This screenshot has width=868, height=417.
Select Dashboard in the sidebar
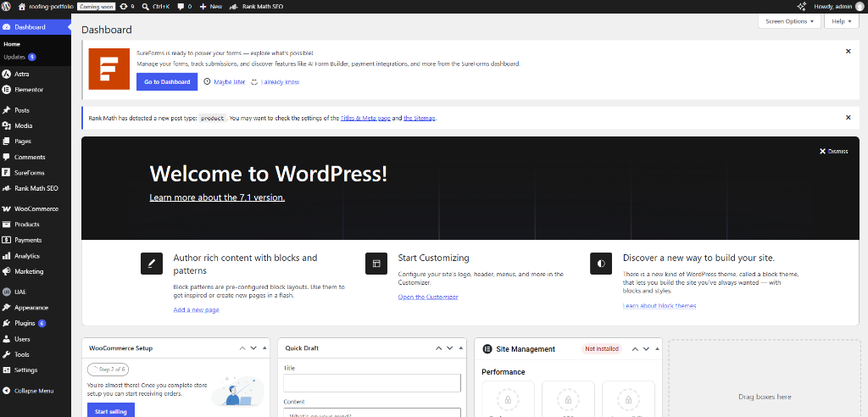click(x=36, y=27)
